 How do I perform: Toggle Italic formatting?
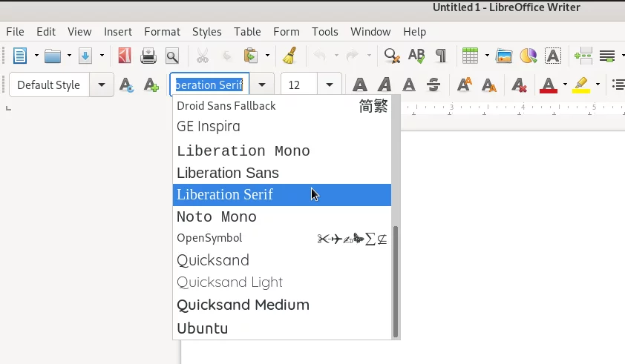pyautogui.click(x=385, y=85)
